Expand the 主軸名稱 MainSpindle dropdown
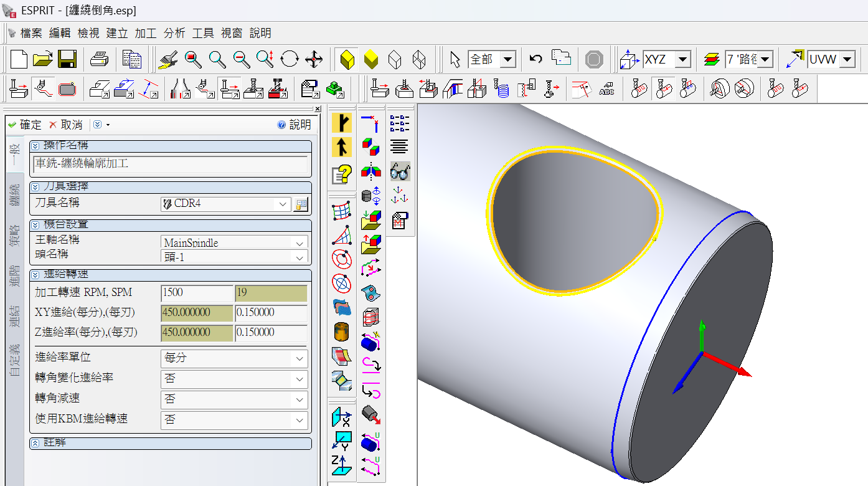The width and height of the screenshot is (868, 486). click(300, 243)
